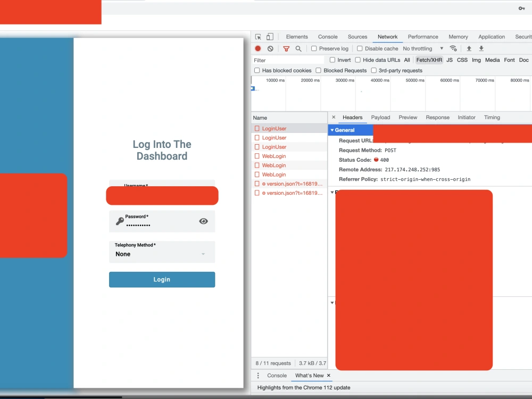Select the Fetch/XHR type filter
Screen dimensions: 532x399
[429, 60]
